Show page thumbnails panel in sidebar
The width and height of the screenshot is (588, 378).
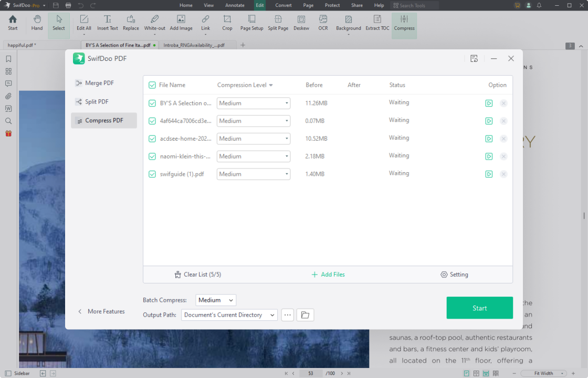tap(8, 71)
